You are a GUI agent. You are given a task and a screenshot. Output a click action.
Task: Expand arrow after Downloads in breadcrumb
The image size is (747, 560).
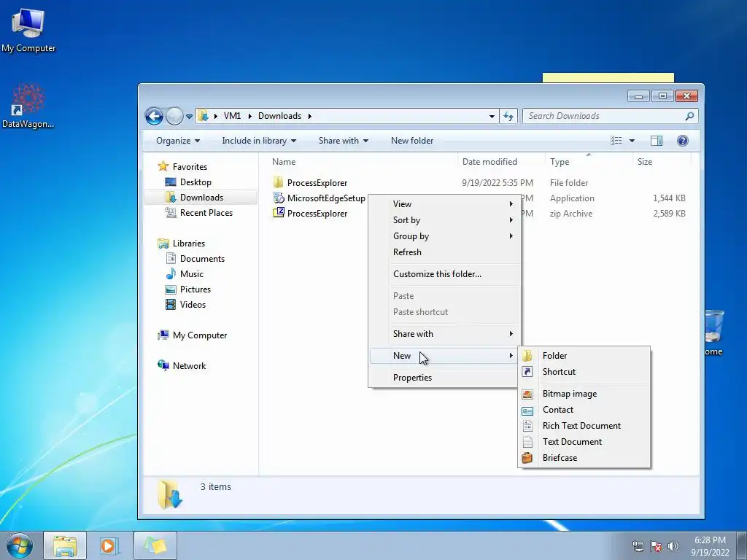tap(309, 116)
